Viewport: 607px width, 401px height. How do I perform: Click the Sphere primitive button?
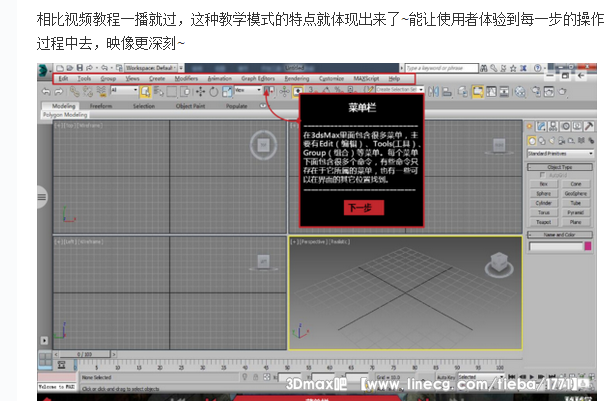point(544,194)
